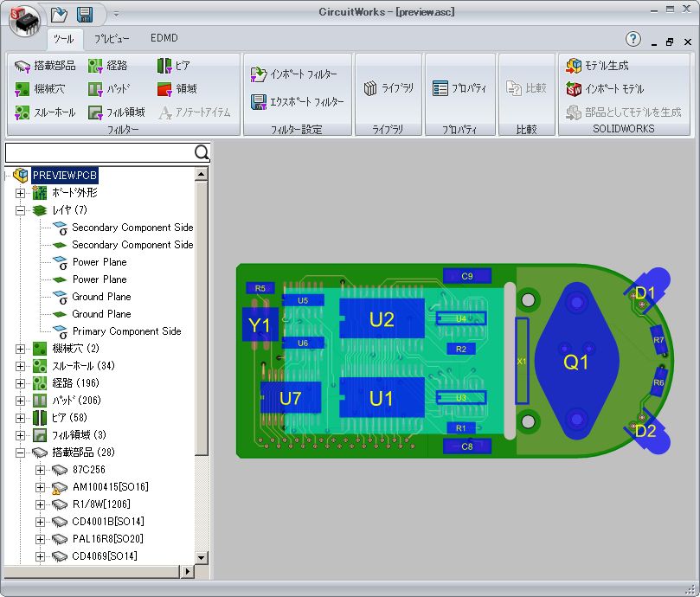The height and width of the screenshot is (597, 700).
Task: Click the tree scrollbar down arrow
Action: 202,557
